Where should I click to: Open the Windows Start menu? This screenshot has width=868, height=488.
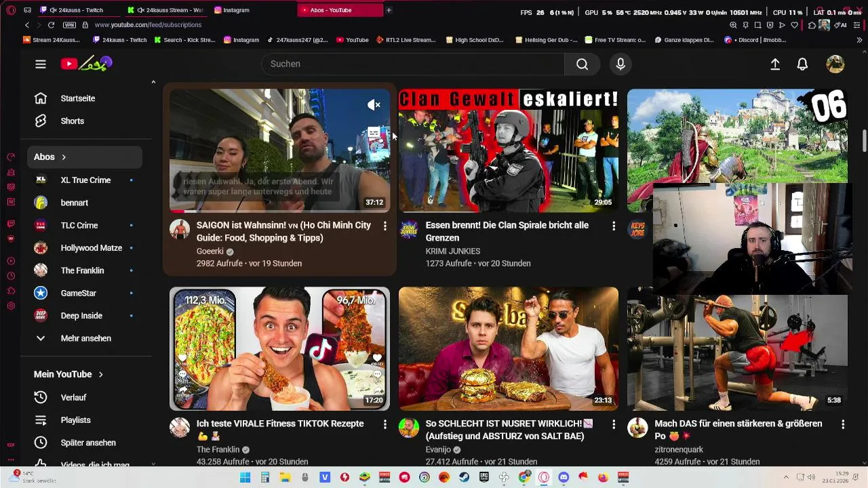[x=245, y=477]
